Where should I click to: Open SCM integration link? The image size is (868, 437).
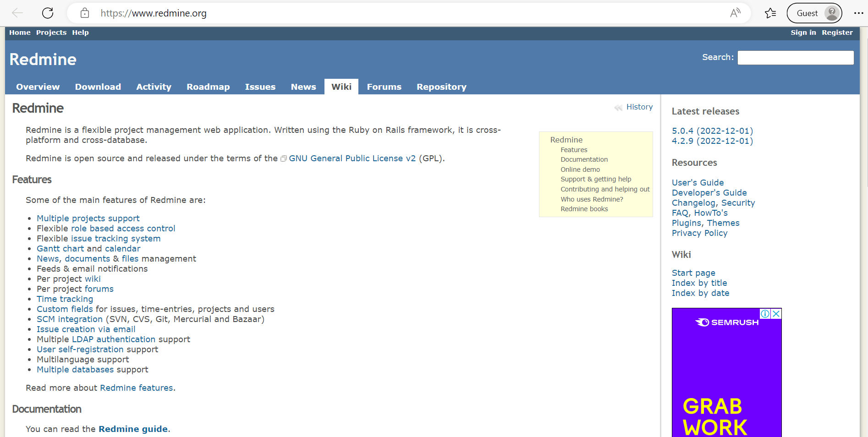(70, 319)
